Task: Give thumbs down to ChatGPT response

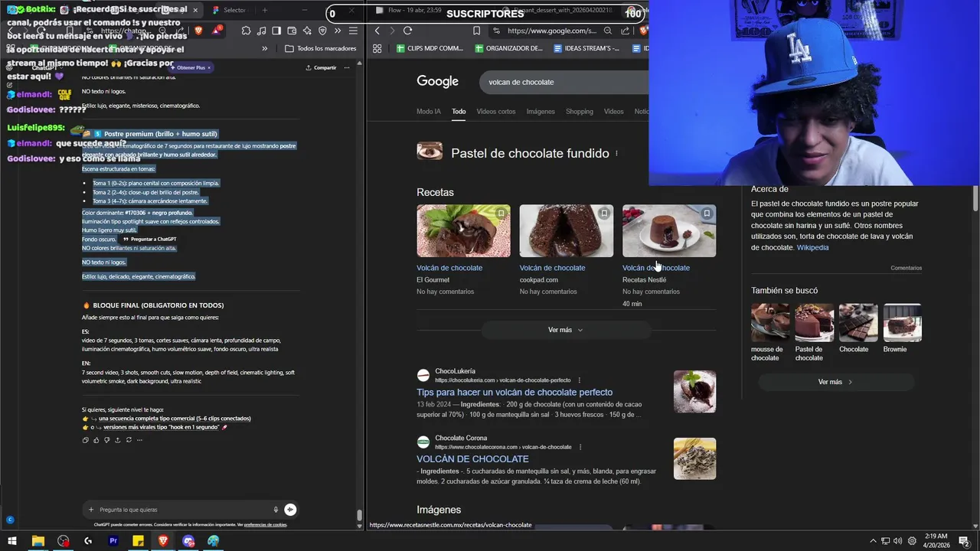Action: 106,440
